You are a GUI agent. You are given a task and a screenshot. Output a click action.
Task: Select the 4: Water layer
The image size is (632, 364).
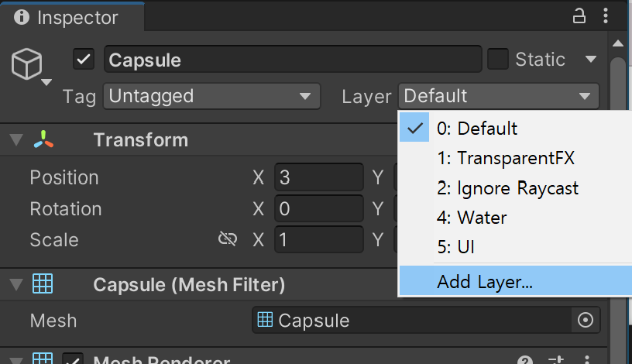(x=471, y=218)
